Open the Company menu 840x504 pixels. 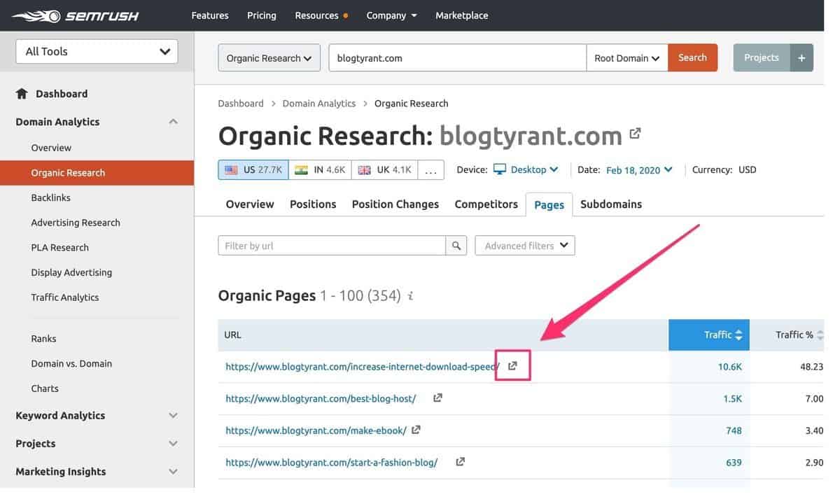[x=392, y=15]
